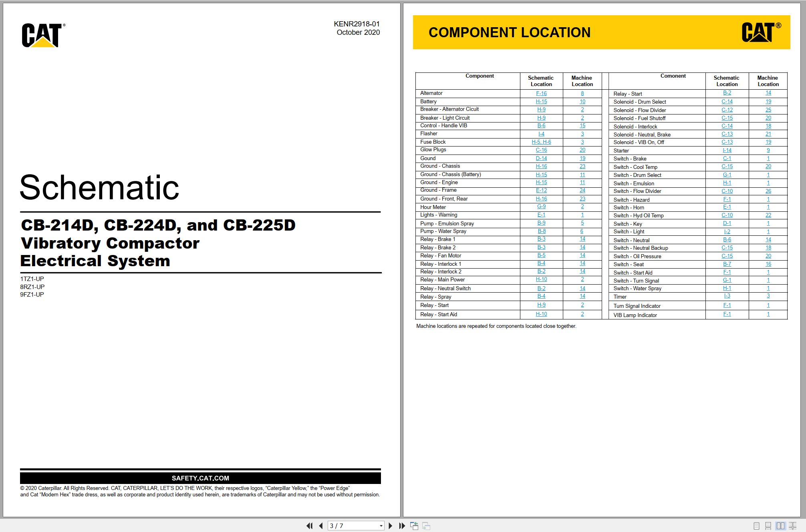Image resolution: width=806 pixels, height=532 pixels.
Task: Open Fuse Block schematic location H-5, H-6
Action: click(x=541, y=142)
